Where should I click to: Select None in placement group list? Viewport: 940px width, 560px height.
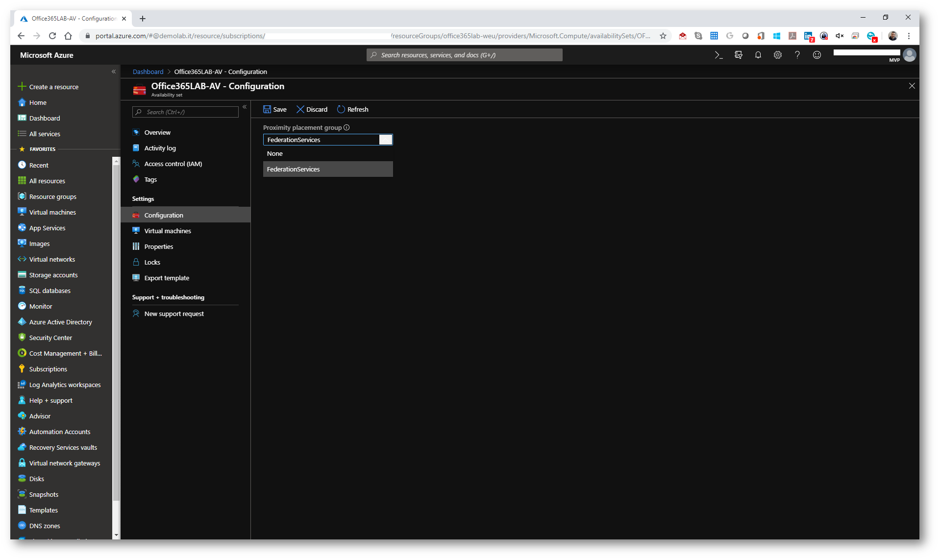[328, 153]
